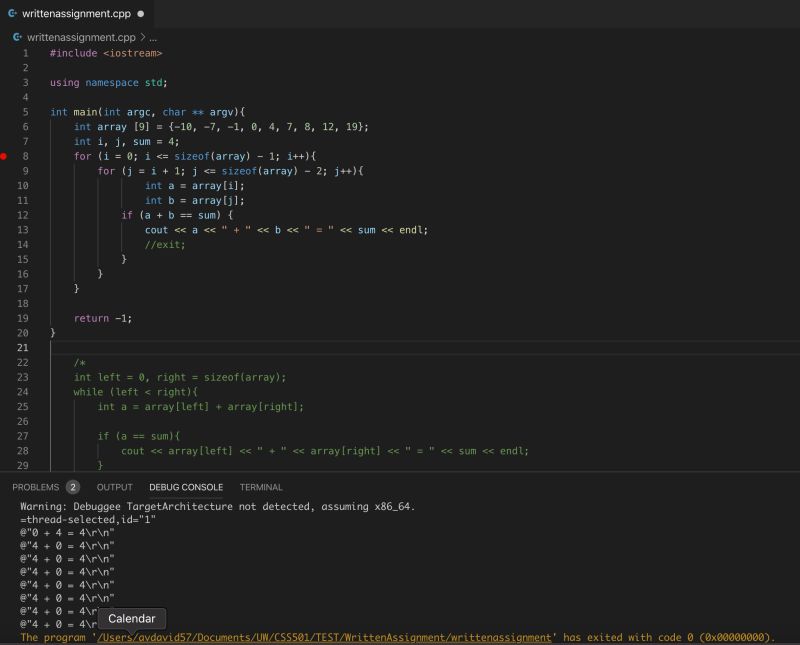Select the writtenassignment.cpp editor tab
Viewport: 800px width, 645px height.
pyautogui.click(x=75, y=14)
